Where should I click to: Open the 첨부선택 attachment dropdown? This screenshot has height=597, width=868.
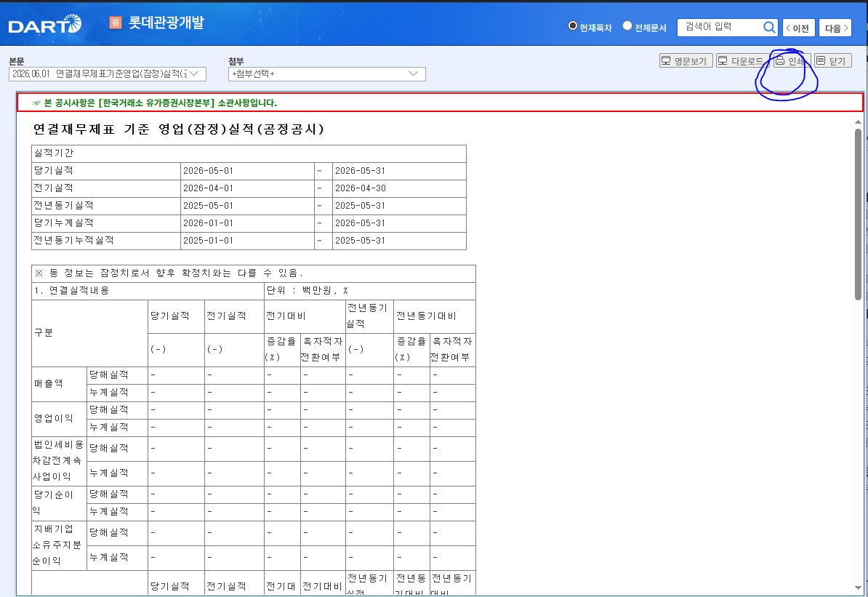tap(326, 73)
